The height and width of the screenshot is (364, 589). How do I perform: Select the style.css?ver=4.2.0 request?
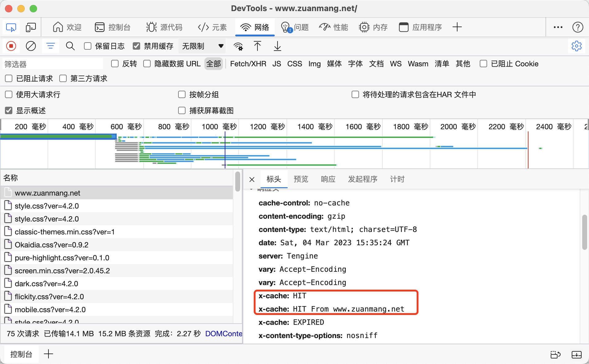click(x=47, y=206)
